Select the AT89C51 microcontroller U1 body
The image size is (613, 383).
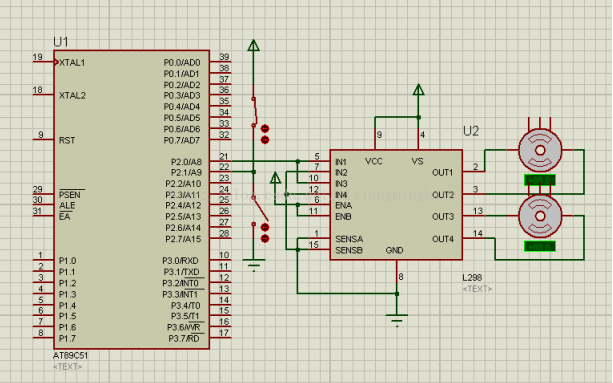coord(132,199)
